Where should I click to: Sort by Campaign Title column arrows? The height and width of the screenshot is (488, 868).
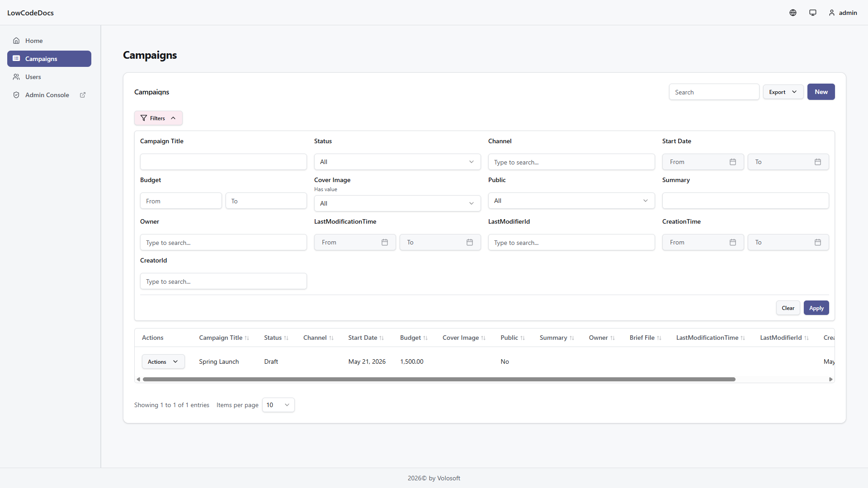click(x=247, y=338)
